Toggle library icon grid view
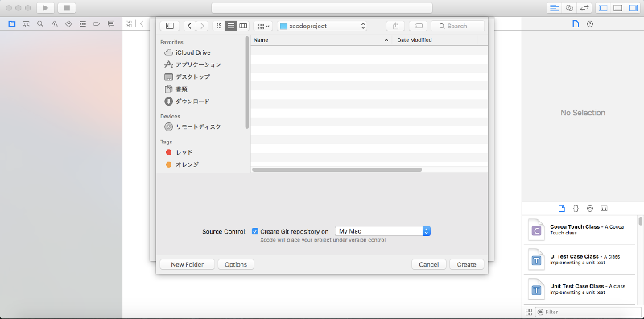This screenshot has height=319, width=644. coord(529,312)
